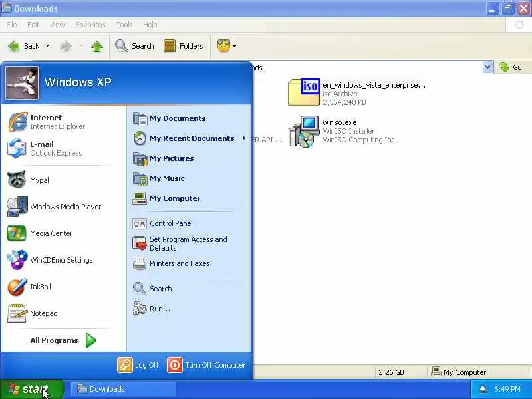Open the smiley icon dropdown arrow
This screenshot has height=399, width=532.
coord(234,46)
